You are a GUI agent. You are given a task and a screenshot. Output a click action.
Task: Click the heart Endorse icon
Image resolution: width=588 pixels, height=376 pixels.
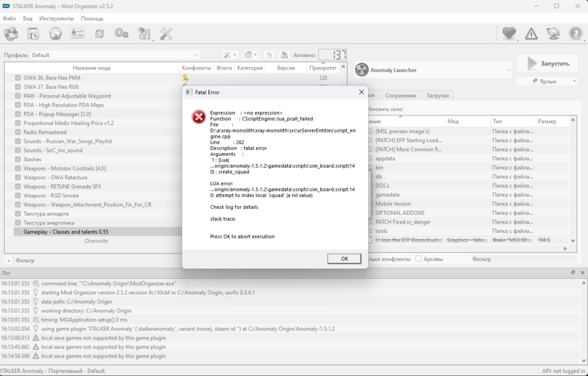coord(509,34)
